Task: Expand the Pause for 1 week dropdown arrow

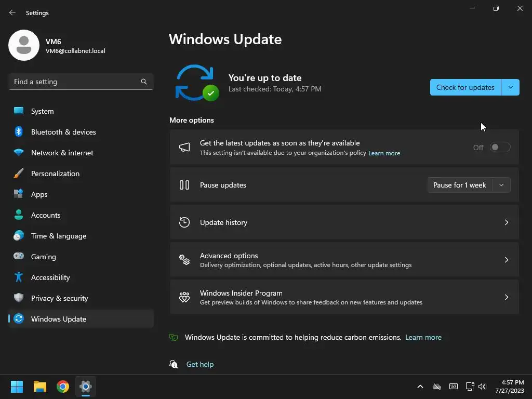Action: (501, 185)
